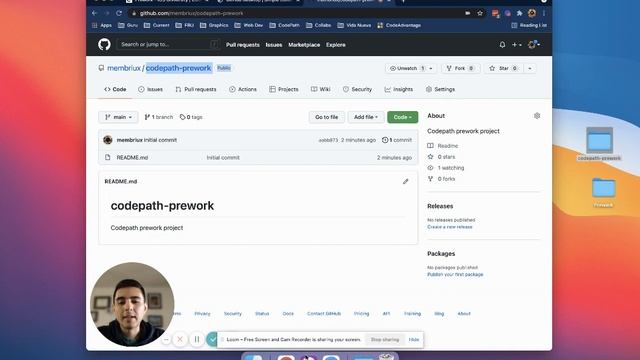Click Create a new release link

(450, 227)
